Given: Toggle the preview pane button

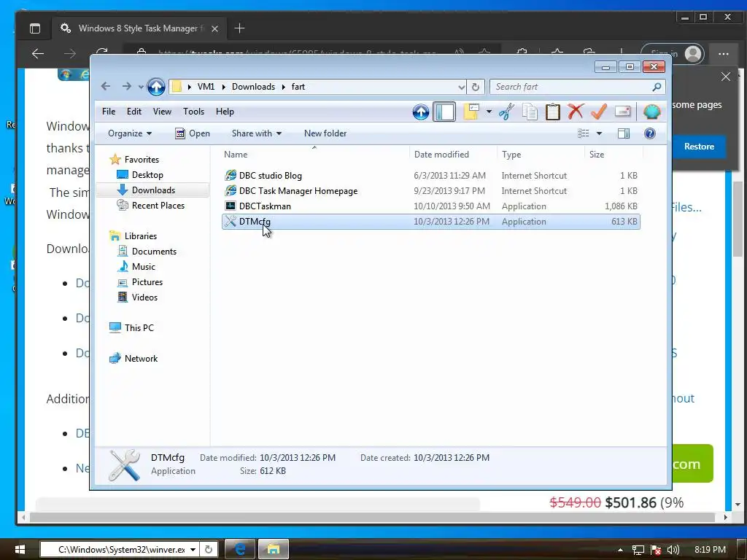Looking at the screenshot, I should (624, 133).
